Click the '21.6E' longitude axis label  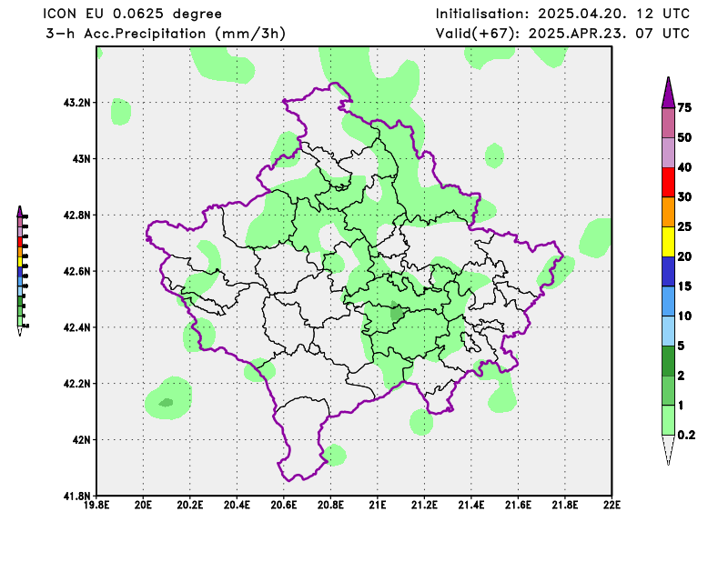coord(518,505)
